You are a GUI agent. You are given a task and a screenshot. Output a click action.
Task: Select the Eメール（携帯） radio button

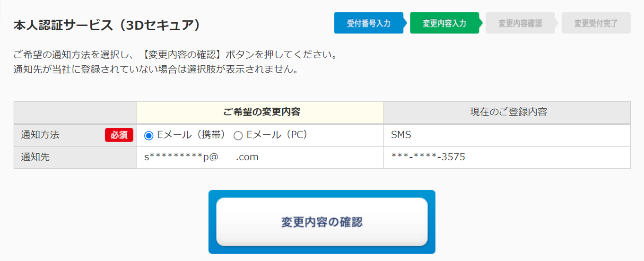tap(149, 136)
